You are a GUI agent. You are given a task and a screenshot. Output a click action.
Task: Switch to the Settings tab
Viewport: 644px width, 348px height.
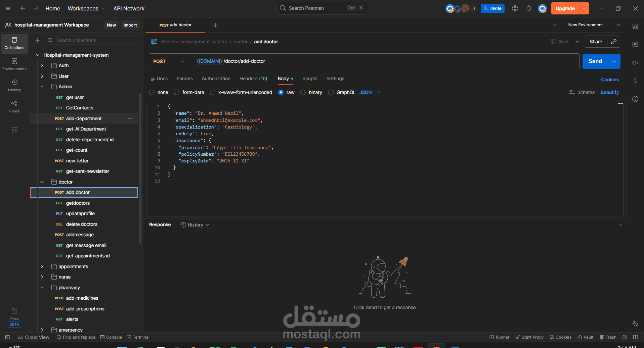335,79
